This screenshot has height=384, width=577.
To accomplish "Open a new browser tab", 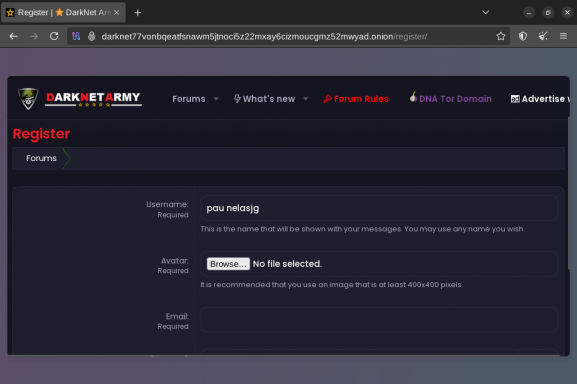I will click(x=138, y=13).
